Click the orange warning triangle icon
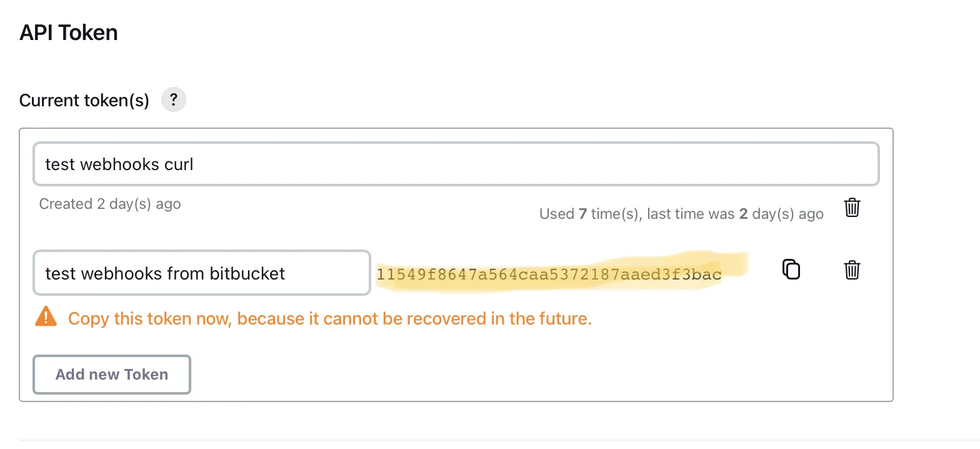The height and width of the screenshot is (449, 980). [x=46, y=317]
